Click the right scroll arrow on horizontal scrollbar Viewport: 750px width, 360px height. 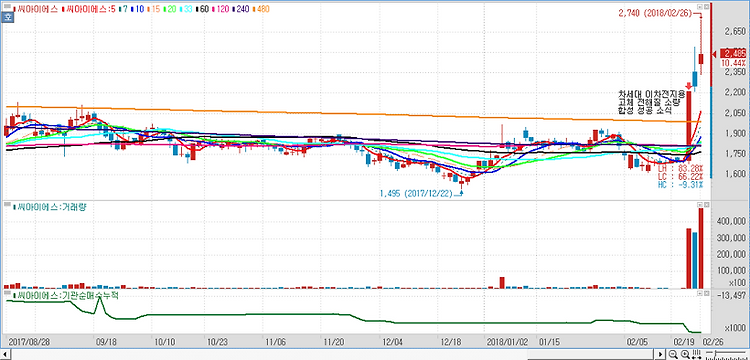[x=661, y=354]
